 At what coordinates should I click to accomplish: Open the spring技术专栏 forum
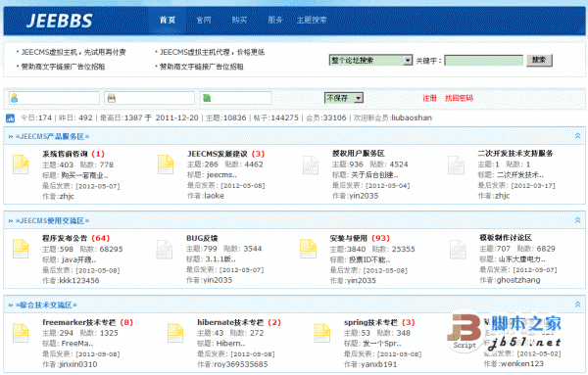point(370,322)
